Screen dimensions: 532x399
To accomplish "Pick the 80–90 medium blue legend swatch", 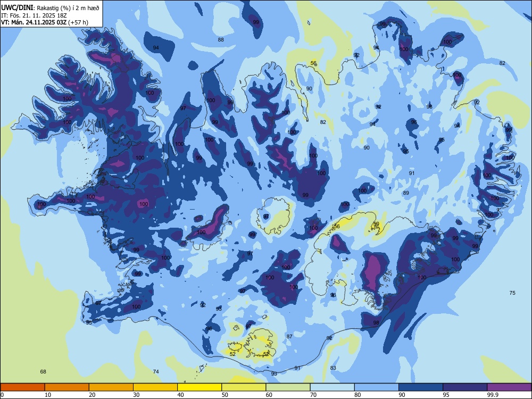I will point(377,387).
